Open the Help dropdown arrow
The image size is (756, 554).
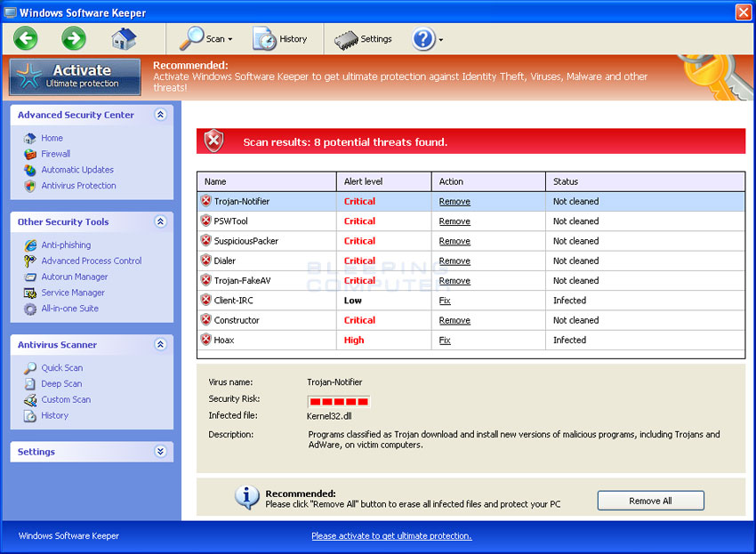coord(440,40)
